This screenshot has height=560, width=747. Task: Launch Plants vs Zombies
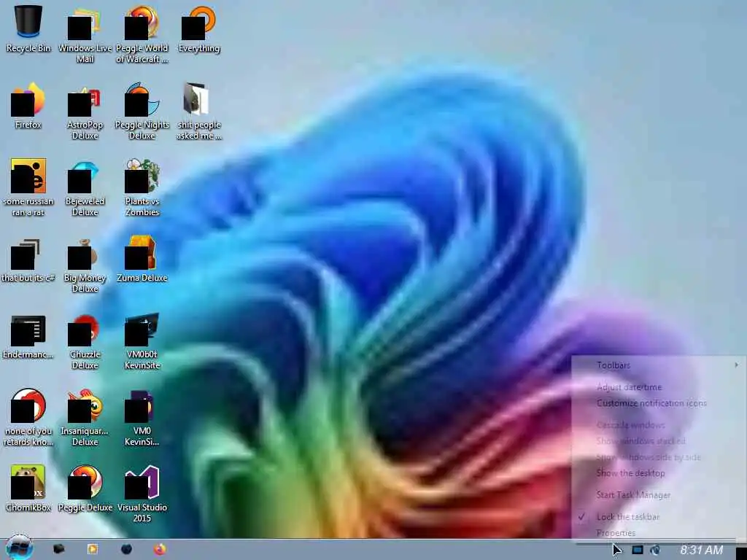tap(142, 187)
